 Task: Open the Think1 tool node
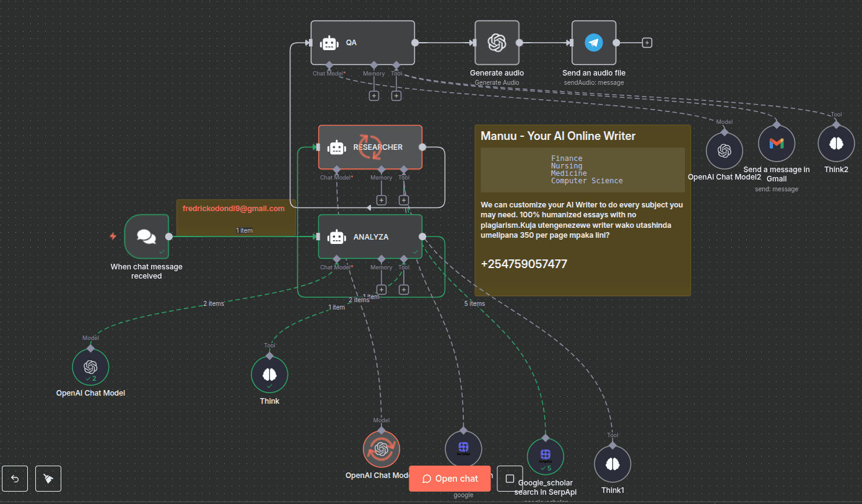[x=612, y=463]
